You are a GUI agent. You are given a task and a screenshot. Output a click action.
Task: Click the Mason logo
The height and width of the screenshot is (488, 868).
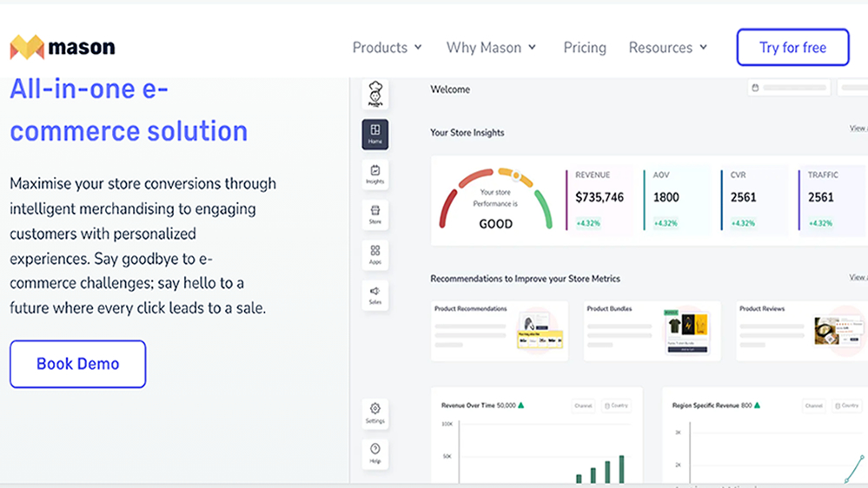[x=63, y=47]
